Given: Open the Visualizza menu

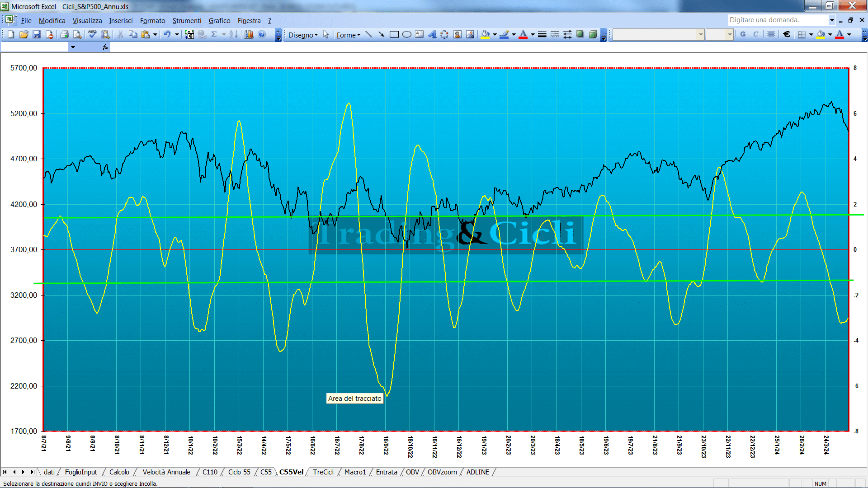Looking at the screenshot, I should click(x=87, y=21).
